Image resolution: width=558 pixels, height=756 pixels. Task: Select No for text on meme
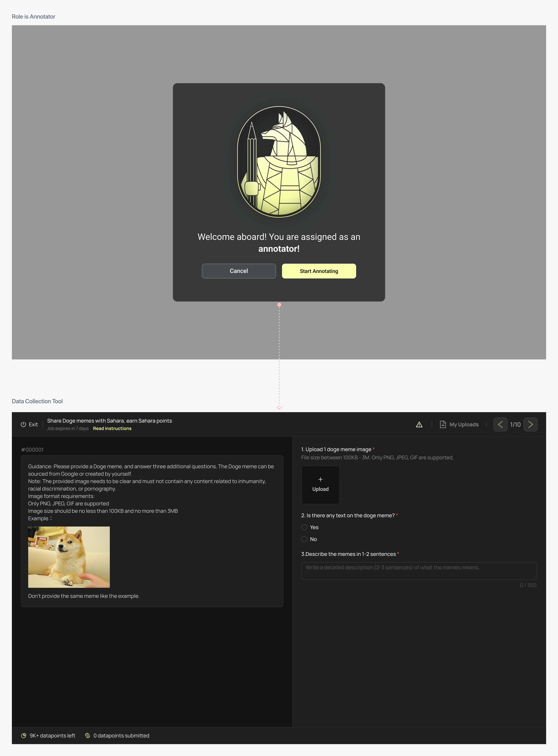[304, 539]
